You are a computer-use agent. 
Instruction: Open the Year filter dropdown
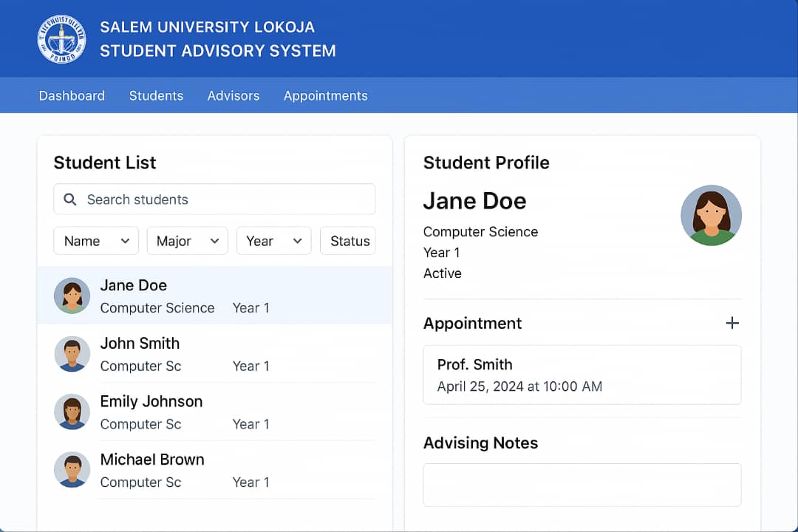point(273,241)
